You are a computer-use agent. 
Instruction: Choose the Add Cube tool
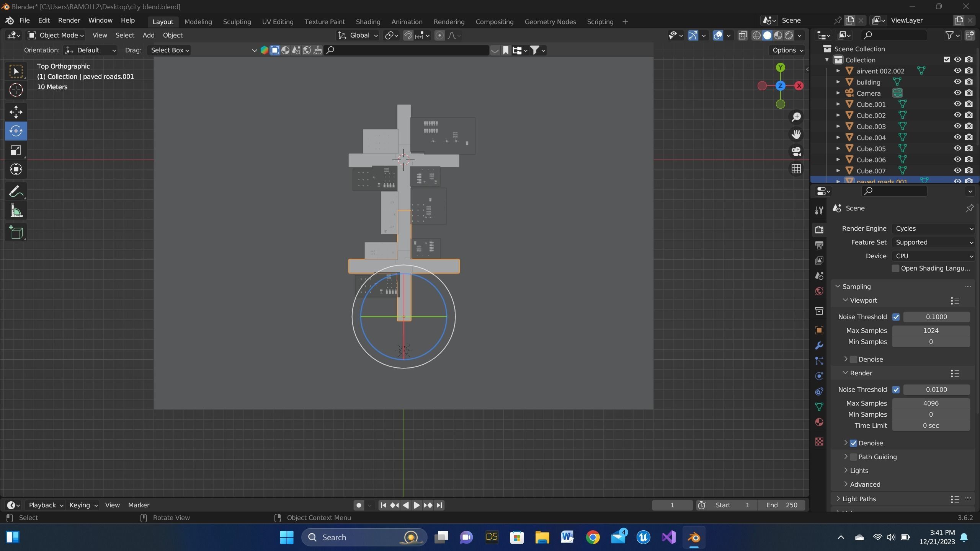tap(16, 232)
